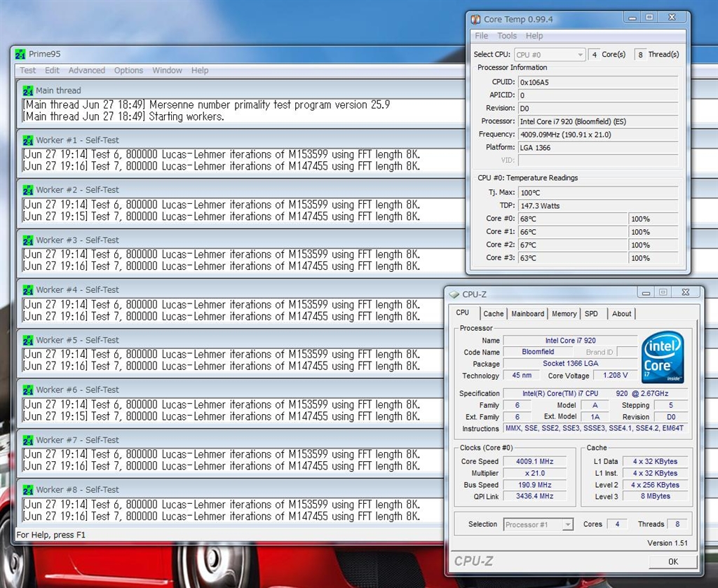Click the Worker #5 Self-Test icon
This screenshot has width=718, height=588.
point(28,341)
